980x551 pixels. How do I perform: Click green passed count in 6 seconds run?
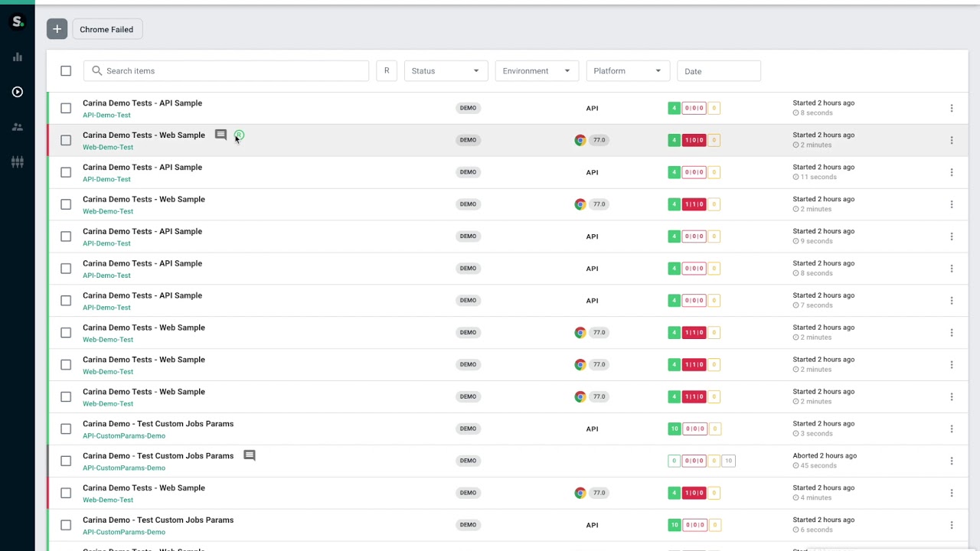click(x=674, y=525)
